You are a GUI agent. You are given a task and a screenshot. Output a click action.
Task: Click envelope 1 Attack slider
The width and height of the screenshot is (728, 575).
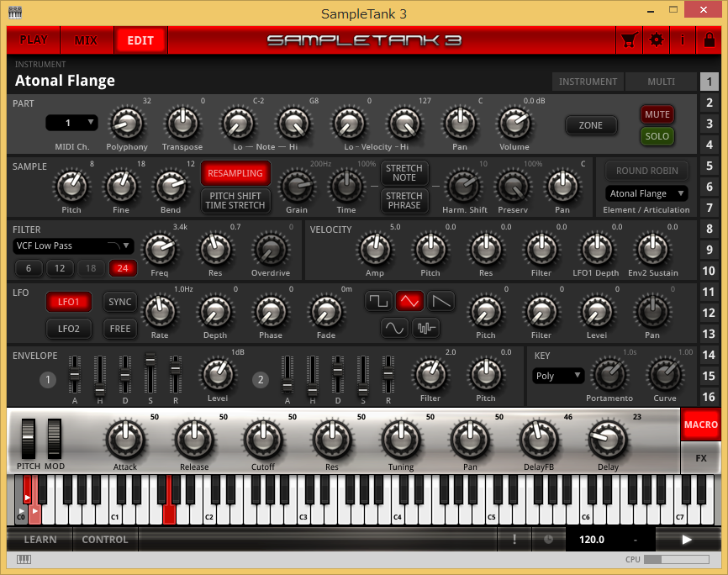click(74, 374)
